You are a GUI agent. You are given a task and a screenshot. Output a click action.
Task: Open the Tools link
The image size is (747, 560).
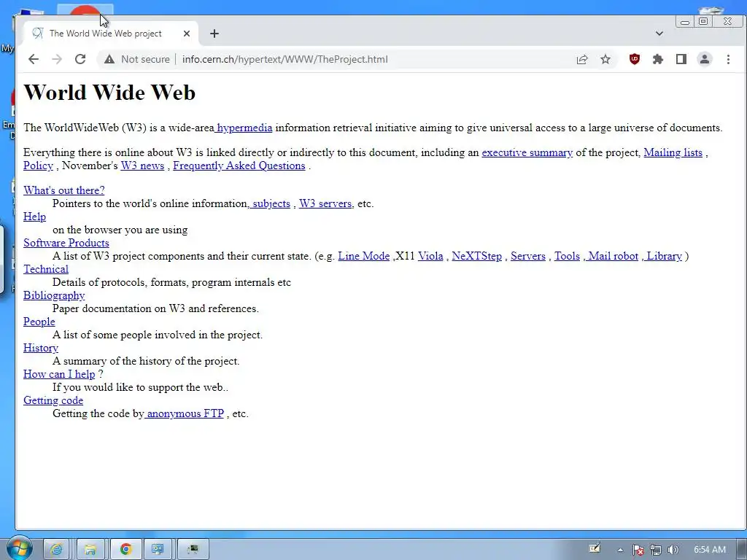click(567, 256)
